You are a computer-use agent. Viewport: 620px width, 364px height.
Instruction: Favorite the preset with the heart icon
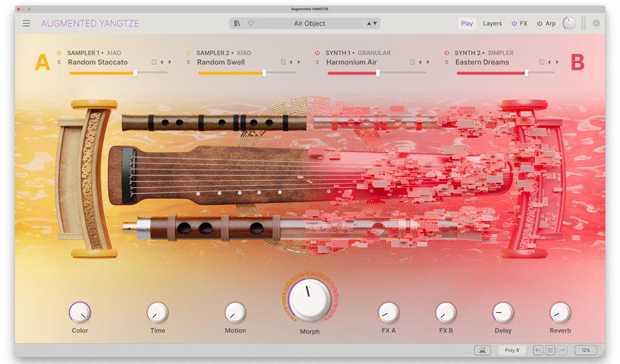[251, 23]
